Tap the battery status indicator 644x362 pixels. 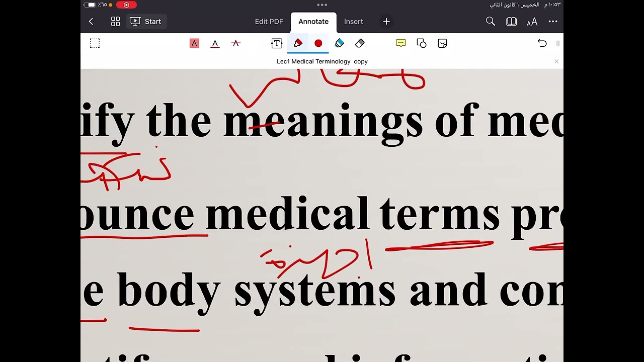point(90,5)
